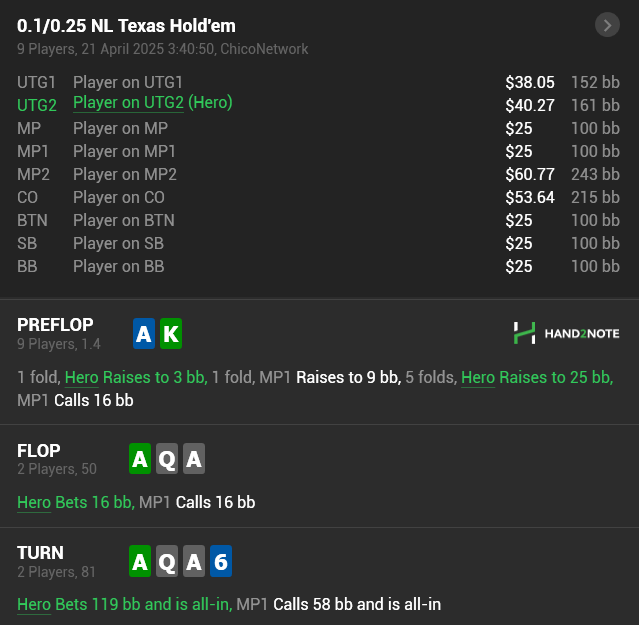Select the Player on CO row

pyautogui.click(x=318, y=198)
